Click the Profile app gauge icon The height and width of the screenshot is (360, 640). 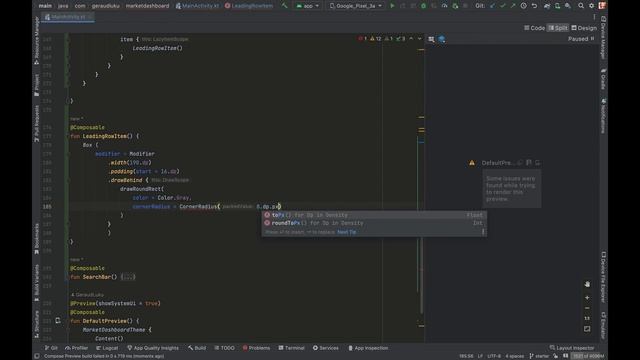(x=444, y=6)
